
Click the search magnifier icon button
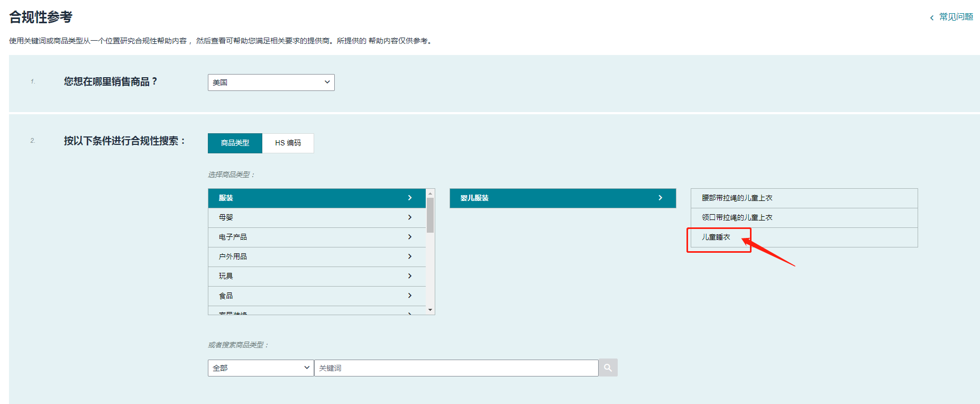point(608,368)
